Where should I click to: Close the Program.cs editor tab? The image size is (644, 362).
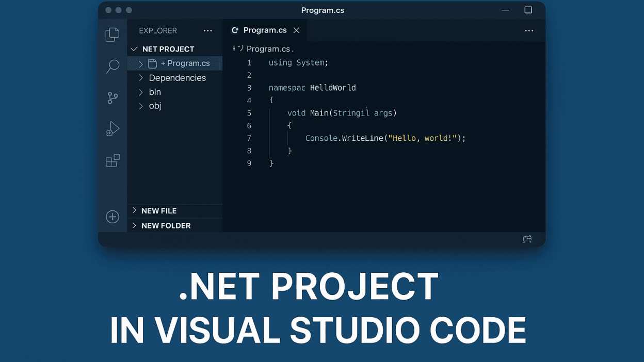click(296, 30)
